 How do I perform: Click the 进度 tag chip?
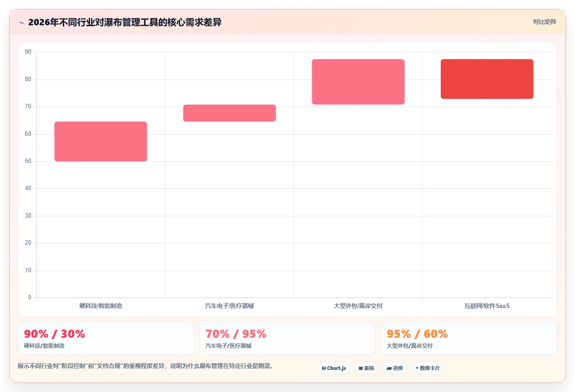[x=395, y=368]
